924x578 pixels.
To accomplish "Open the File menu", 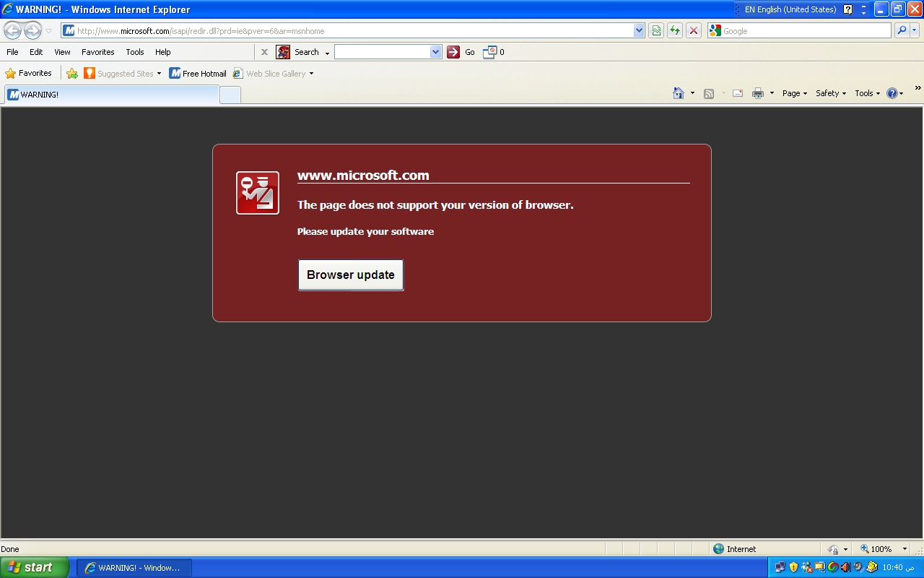I will point(12,52).
